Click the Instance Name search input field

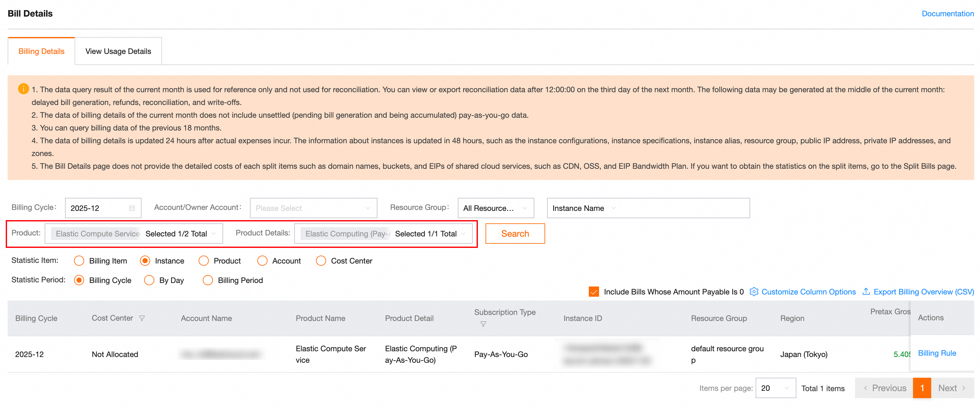click(681, 208)
